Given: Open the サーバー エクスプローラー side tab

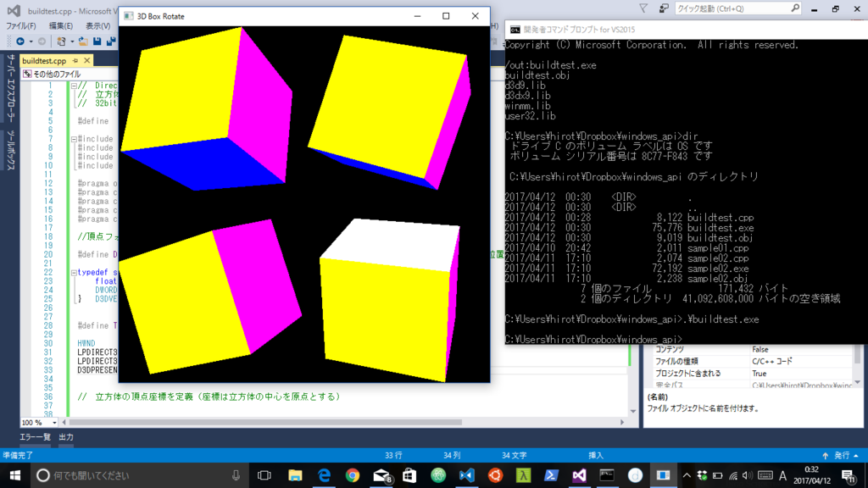Looking at the screenshot, I should click(10, 87).
